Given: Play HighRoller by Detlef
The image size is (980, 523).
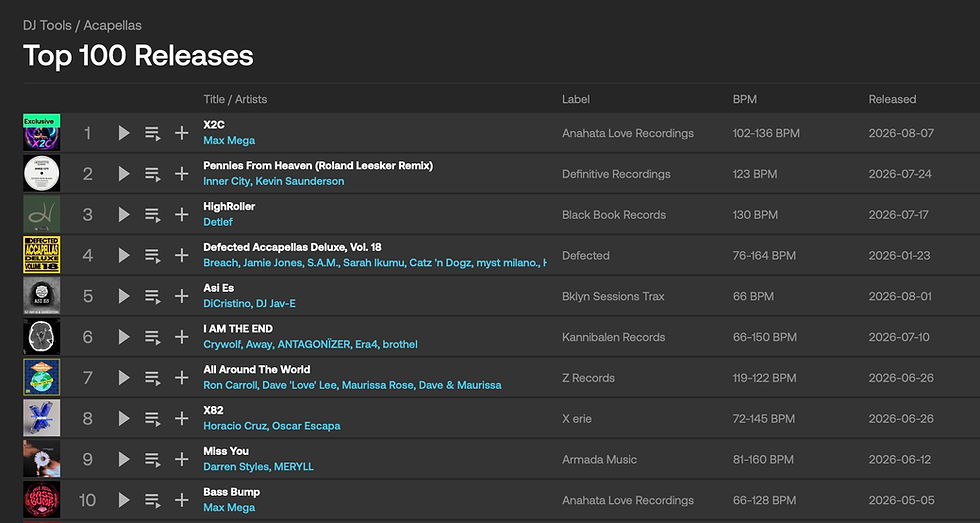Looking at the screenshot, I should click(x=124, y=214).
